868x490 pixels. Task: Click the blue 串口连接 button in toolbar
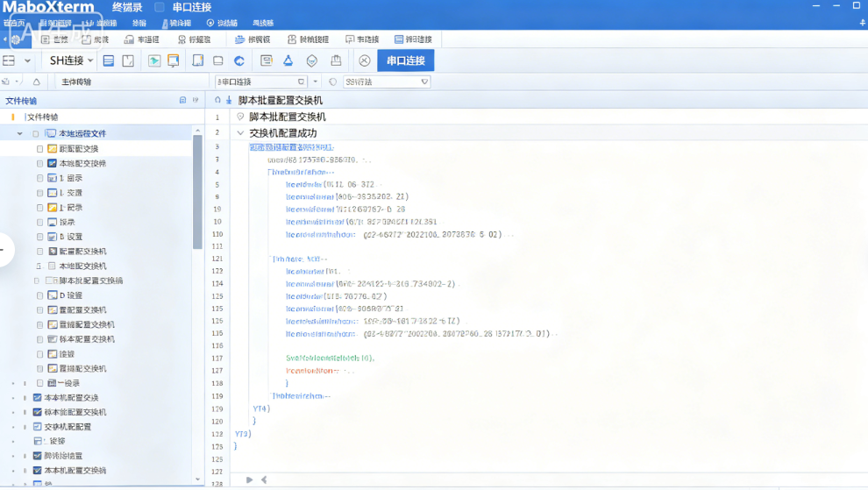(405, 60)
